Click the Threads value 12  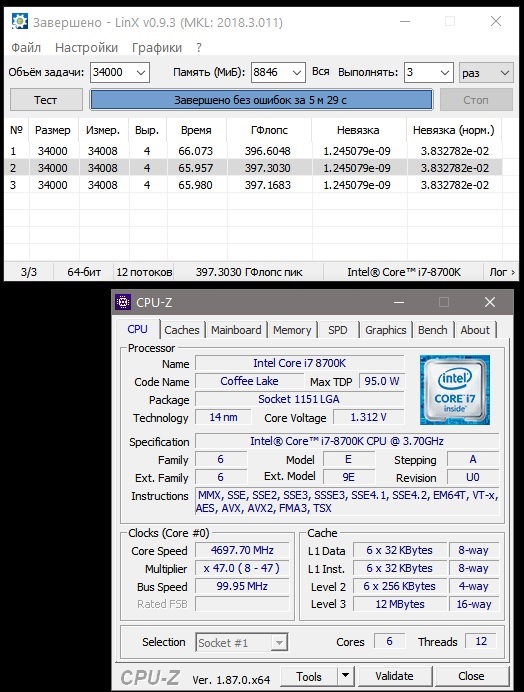pyautogui.click(x=481, y=641)
